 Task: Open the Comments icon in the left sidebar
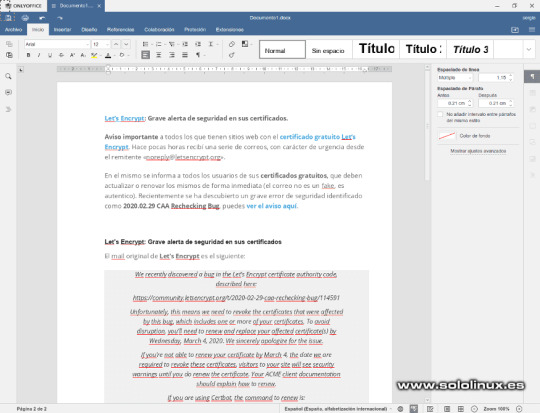8,92
